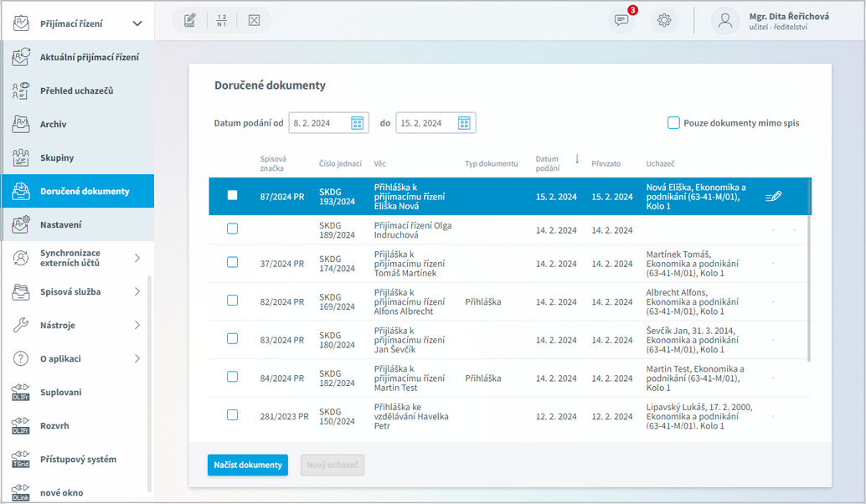Expand Synchronizace externích účtů submenu arrow
866x504 pixels.
click(x=137, y=258)
